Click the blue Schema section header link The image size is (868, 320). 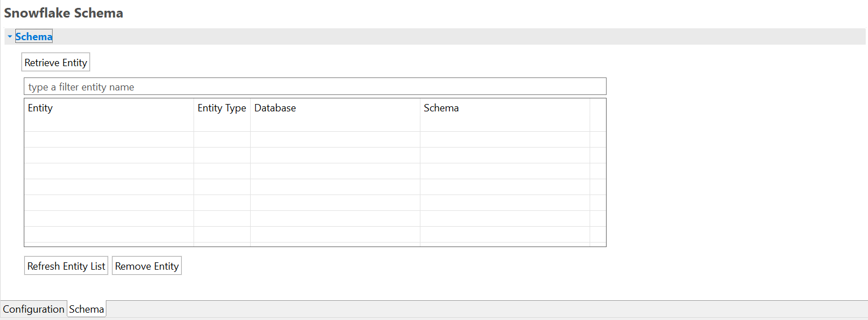(34, 37)
